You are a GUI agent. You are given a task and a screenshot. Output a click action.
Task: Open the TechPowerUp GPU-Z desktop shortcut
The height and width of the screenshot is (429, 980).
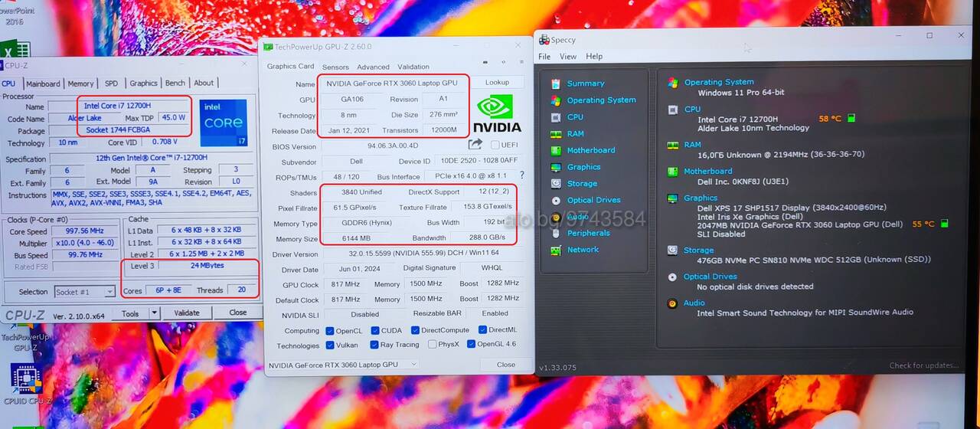coord(24,336)
